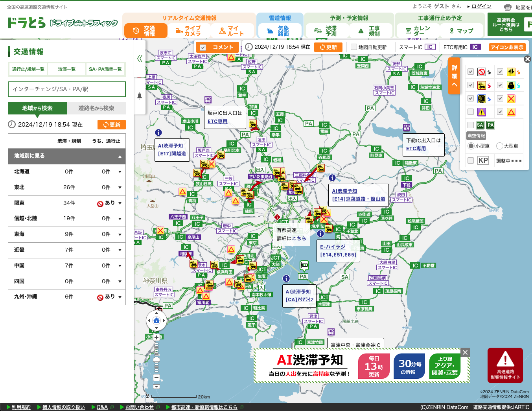Open the AI渋滞予知 [E17]関越道 link

(172, 150)
